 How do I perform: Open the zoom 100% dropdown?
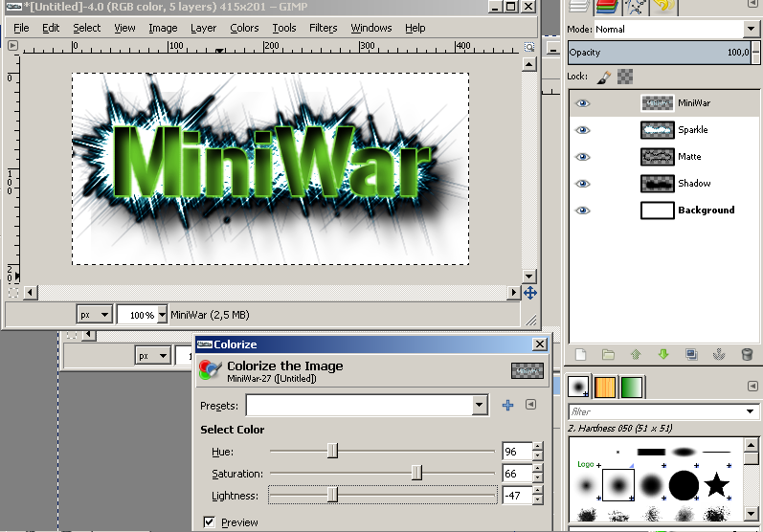click(x=162, y=315)
